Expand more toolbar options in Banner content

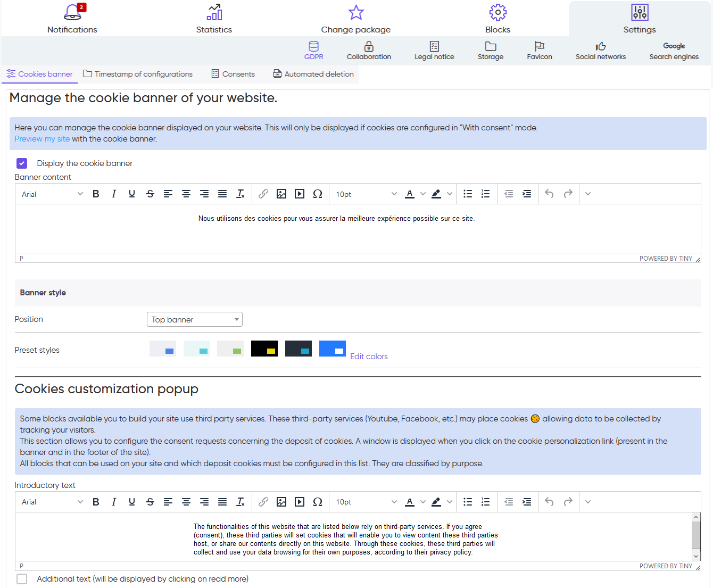pos(588,194)
